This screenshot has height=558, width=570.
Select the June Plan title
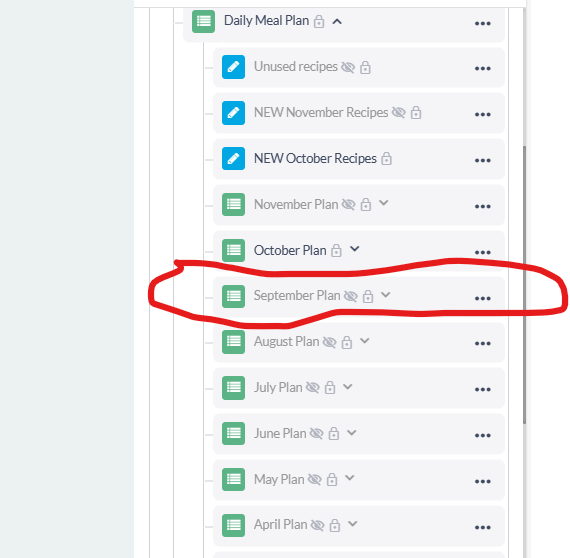click(x=280, y=434)
